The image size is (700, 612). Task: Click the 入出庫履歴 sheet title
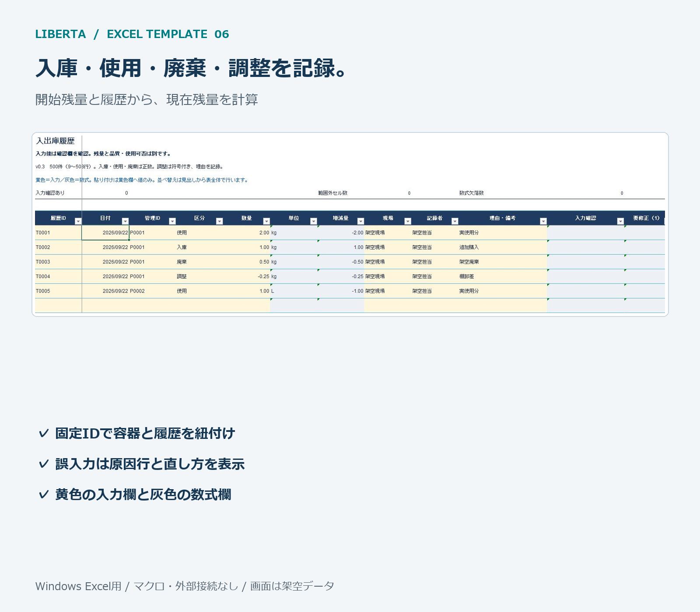[x=56, y=141]
